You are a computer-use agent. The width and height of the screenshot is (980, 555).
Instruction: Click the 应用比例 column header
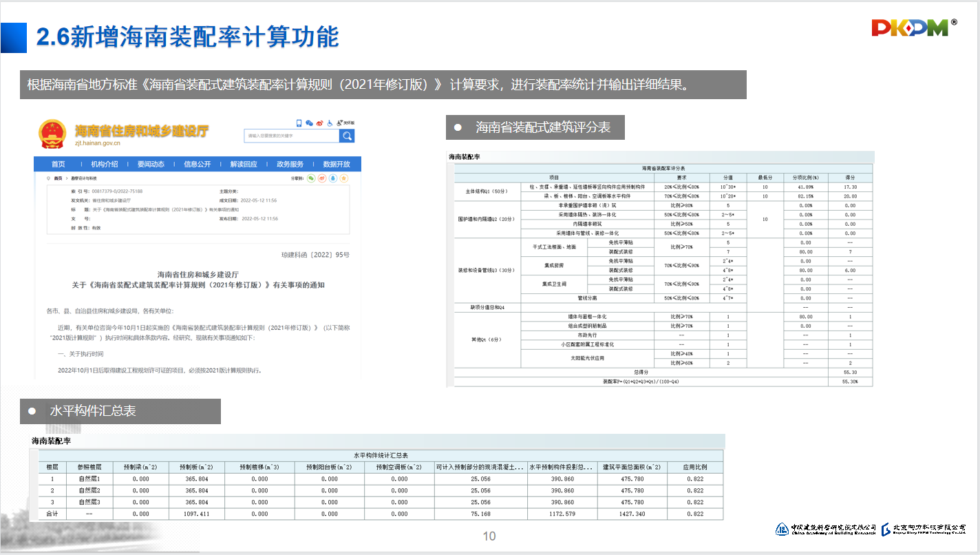695,467
